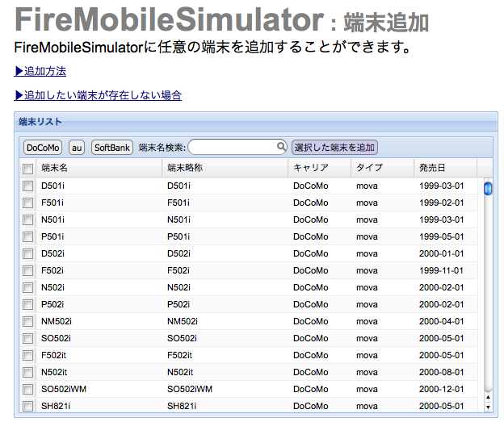Check the F501i row checkbox
Viewport: 504px width, 422px height.
click(x=28, y=203)
